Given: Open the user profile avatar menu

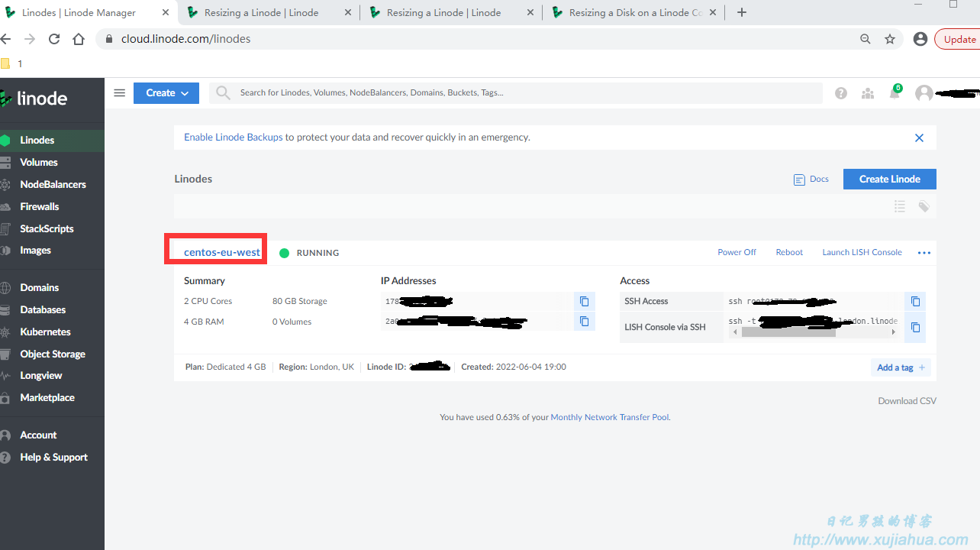Looking at the screenshot, I should coord(924,93).
